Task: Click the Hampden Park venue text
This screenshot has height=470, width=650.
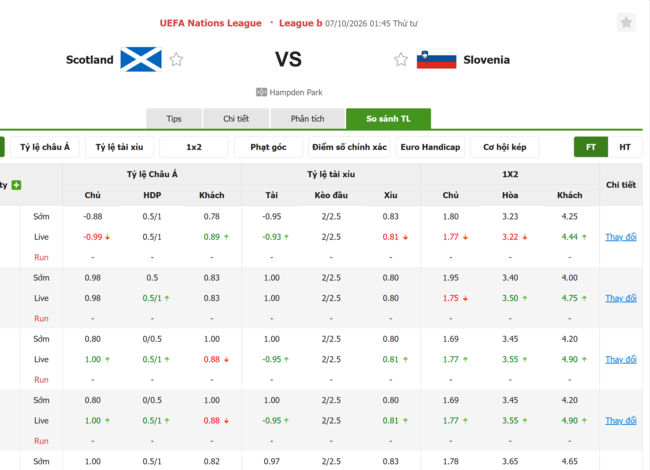Action: pos(296,92)
